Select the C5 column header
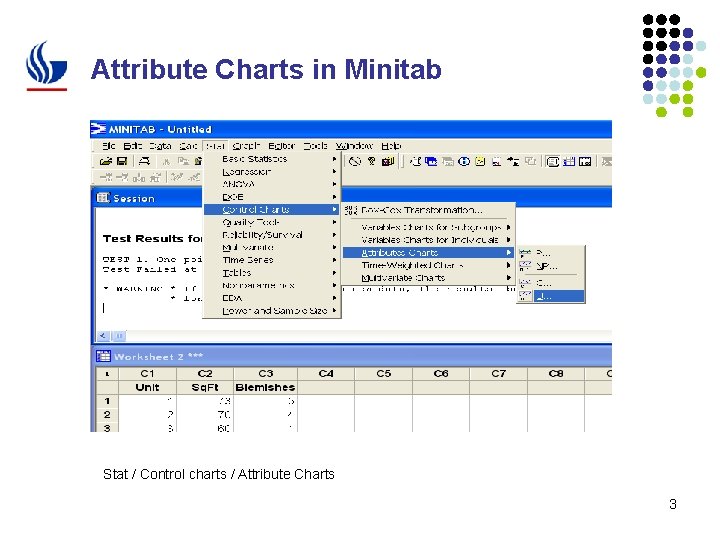 click(x=383, y=373)
